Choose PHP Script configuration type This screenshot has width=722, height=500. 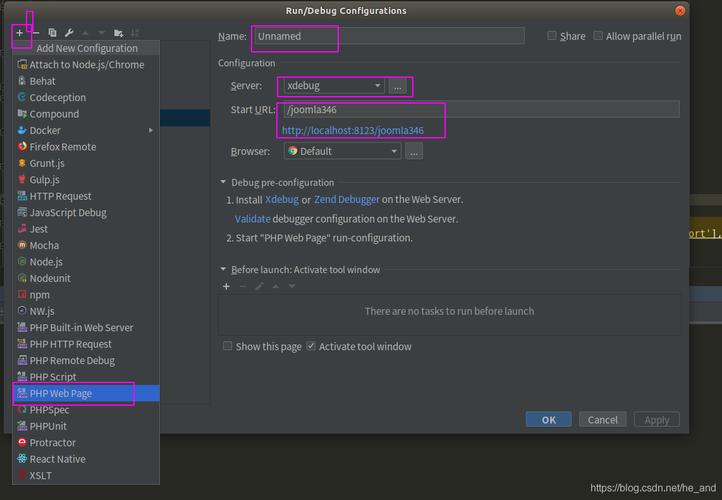click(x=86, y=377)
